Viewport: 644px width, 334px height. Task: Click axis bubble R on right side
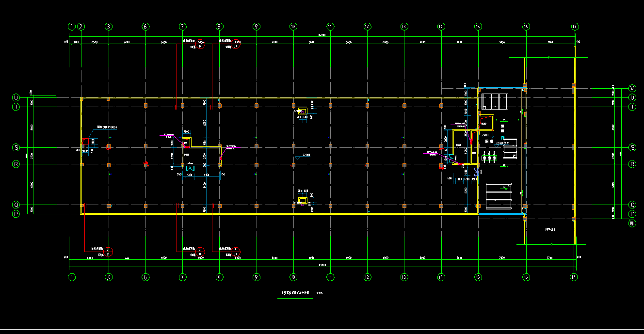point(632,164)
